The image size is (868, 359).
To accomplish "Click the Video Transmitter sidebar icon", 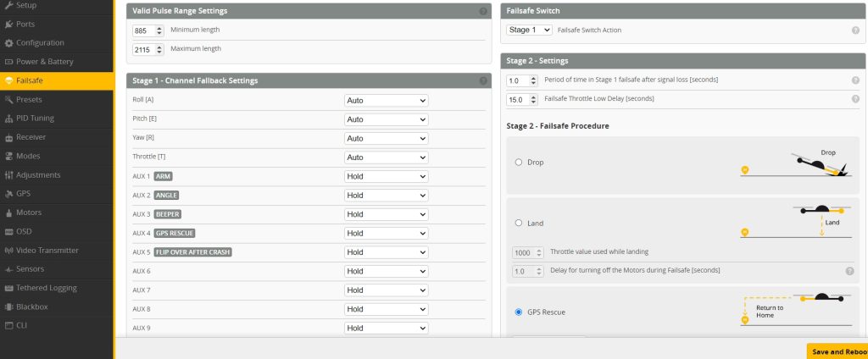I will click(8, 251).
